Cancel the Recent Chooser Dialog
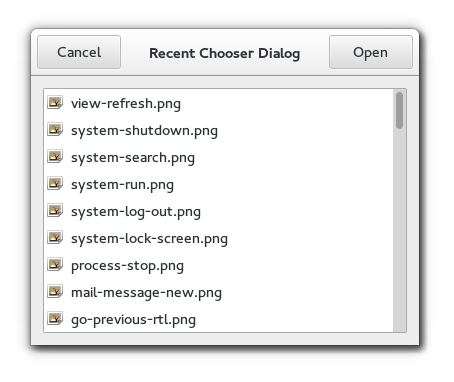The image size is (454, 382). (79, 52)
